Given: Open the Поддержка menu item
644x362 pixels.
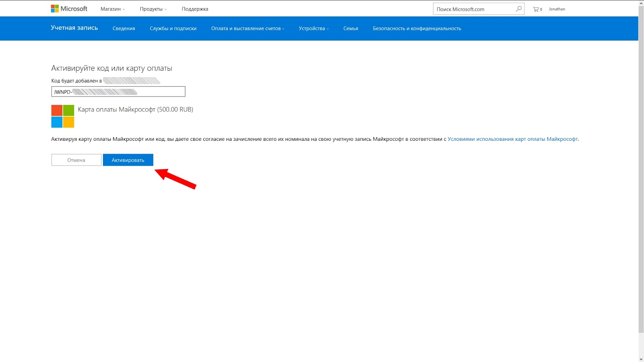Looking at the screenshot, I should point(195,9).
